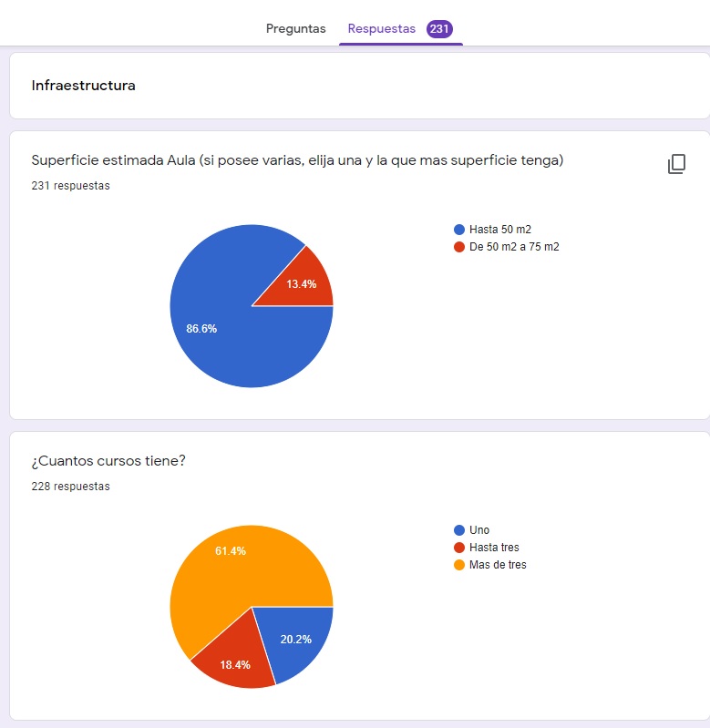Image resolution: width=710 pixels, height=728 pixels.
Task: Click the 231 responses count badge
Action: coord(439,29)
